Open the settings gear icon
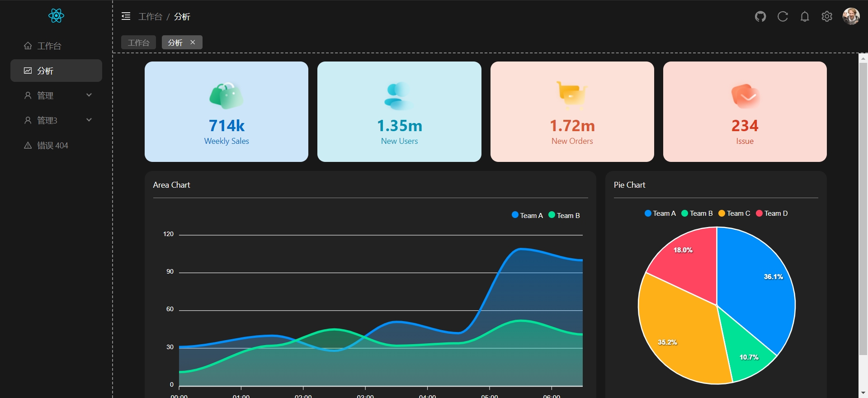The height and width of the screenshot is (398, 868). tap(827, 17)
